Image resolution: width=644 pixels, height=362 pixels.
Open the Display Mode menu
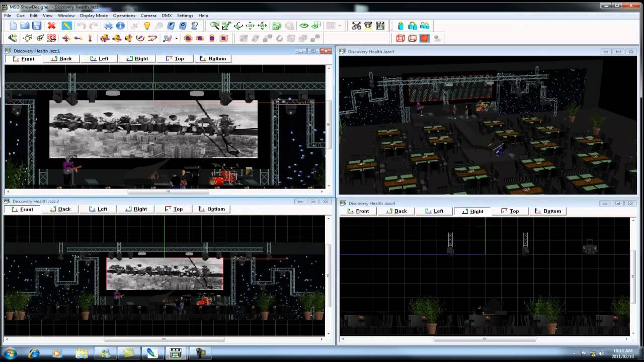[94, 16]
